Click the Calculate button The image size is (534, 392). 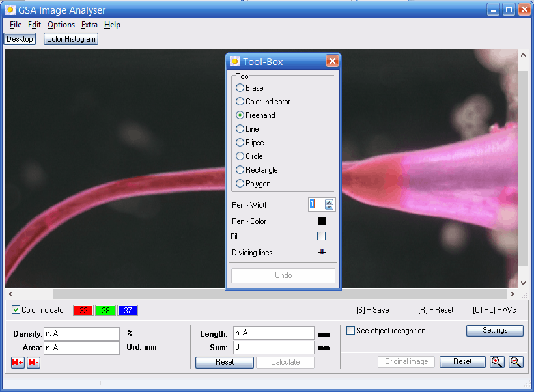point(285,362)
